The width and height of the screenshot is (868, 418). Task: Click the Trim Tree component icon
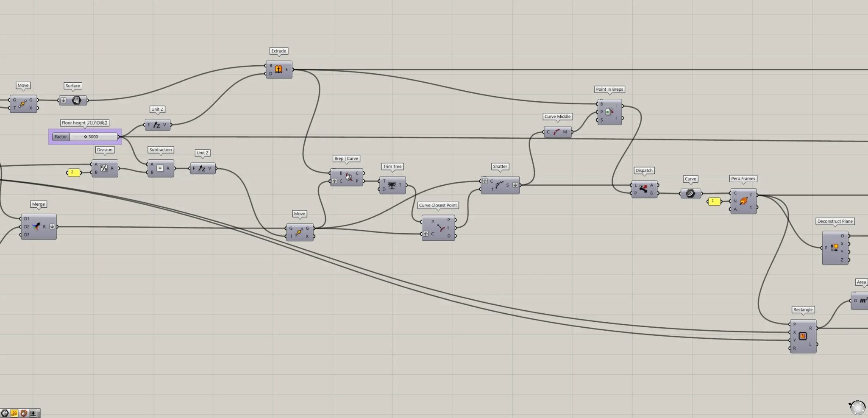[392, 185]
